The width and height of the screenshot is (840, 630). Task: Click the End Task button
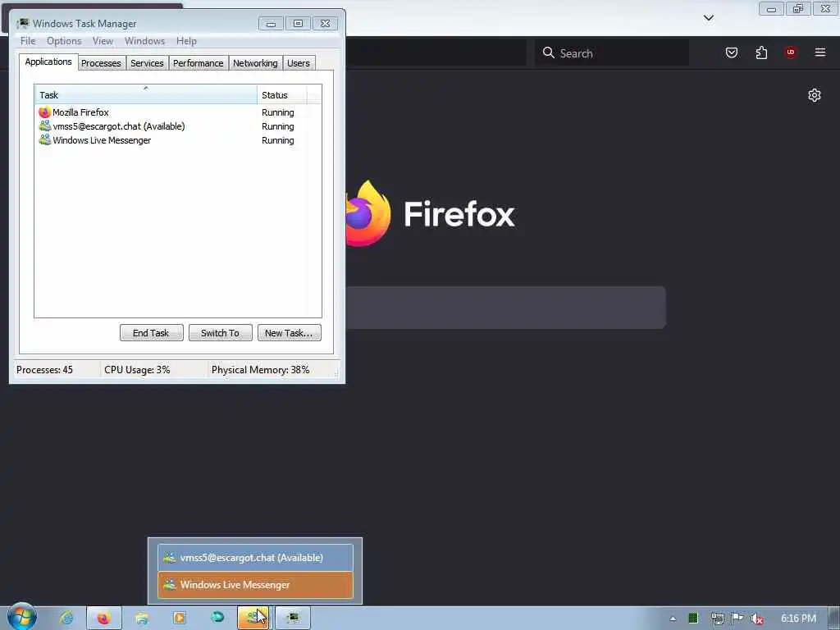(x=152, y=333)
